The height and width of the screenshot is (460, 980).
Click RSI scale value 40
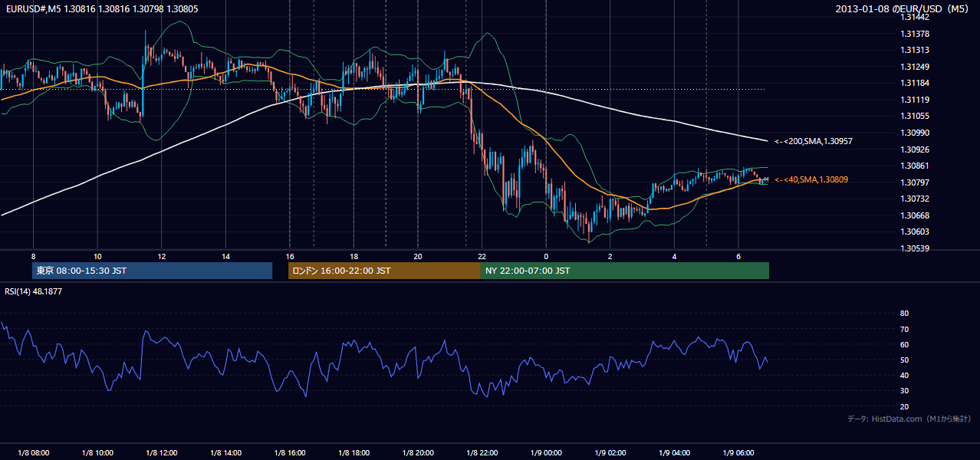point(905,375)
